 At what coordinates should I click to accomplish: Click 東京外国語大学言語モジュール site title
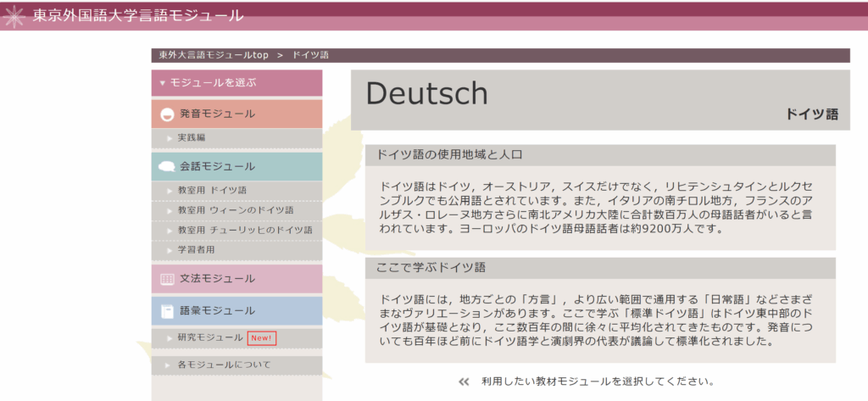(137, 15)
